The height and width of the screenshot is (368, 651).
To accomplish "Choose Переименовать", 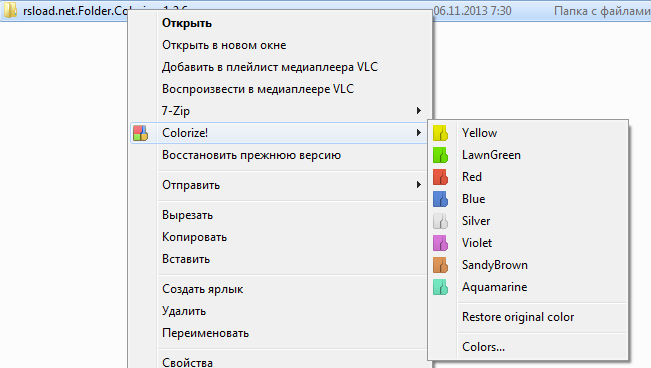I will [206, 333].
